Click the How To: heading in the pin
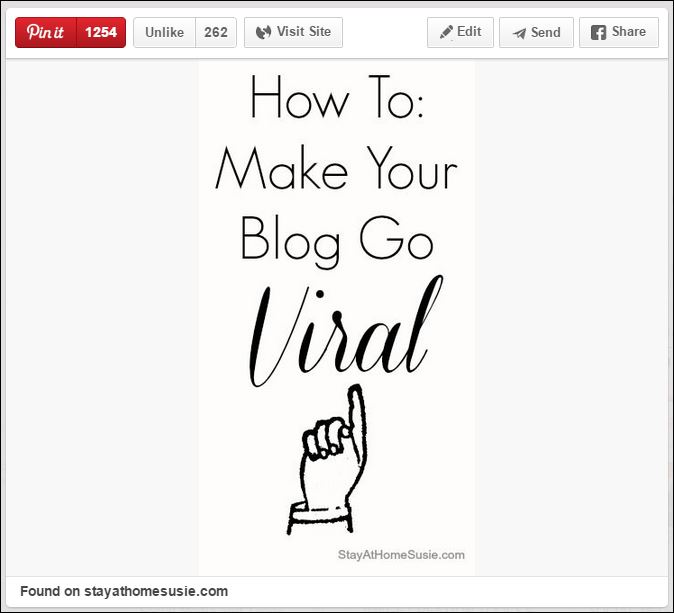 click(x=336, y=100)
